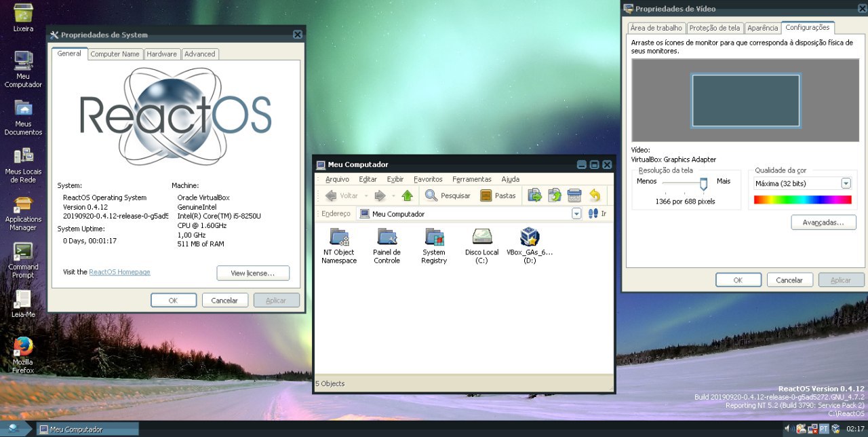Open the ReactOS Start button

coord(14,429)
